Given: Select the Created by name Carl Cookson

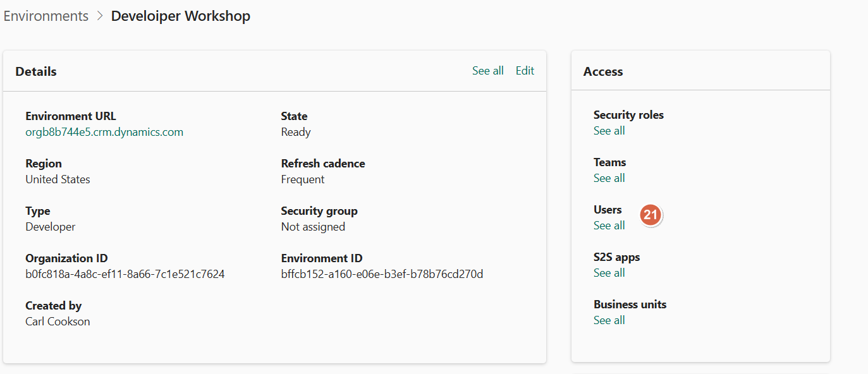Looking at the screenshot, I should point(58,321).
